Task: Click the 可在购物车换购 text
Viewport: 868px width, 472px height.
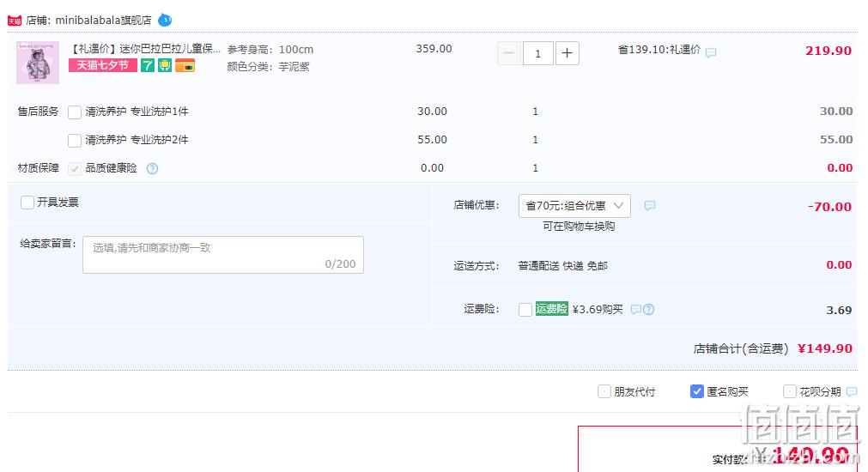Action: (x=579, y=227)
